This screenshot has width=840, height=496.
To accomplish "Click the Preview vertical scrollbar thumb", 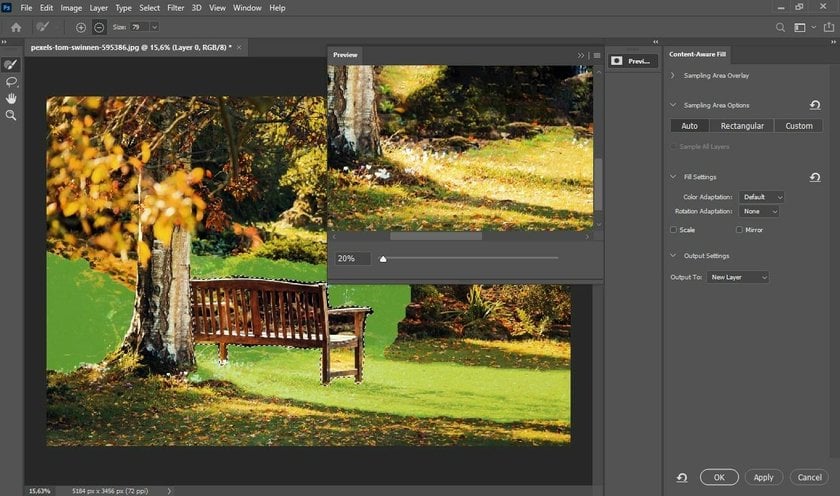I will coord(598,185).
